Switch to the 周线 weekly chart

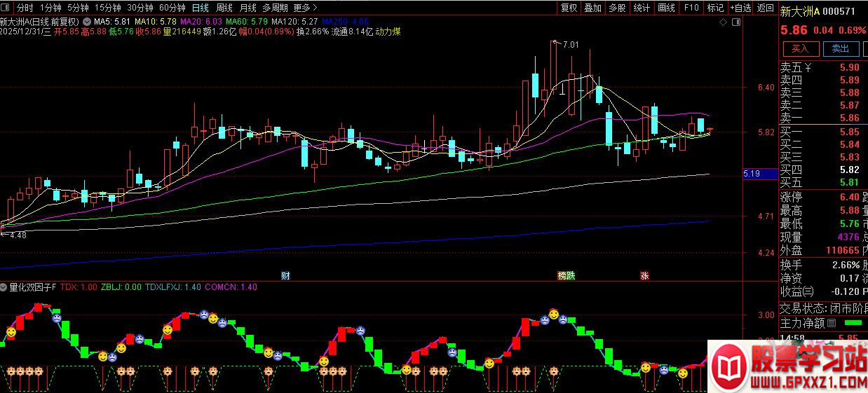(224, 8)
